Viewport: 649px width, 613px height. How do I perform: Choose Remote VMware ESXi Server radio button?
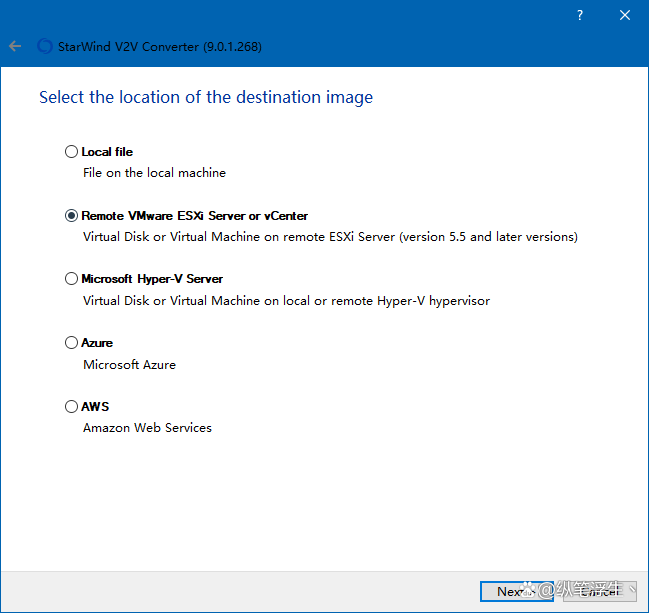pos(71,216)
